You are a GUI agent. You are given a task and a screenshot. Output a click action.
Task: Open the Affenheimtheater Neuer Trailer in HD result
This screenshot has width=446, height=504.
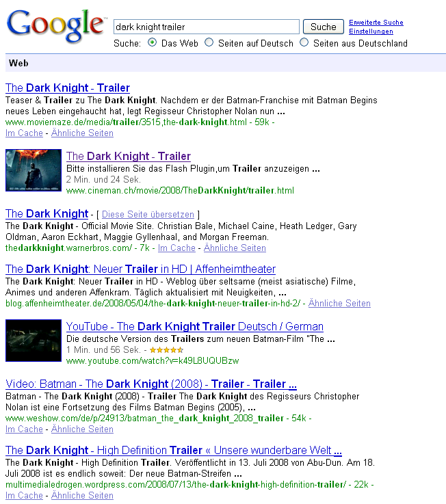pos(140,269)
